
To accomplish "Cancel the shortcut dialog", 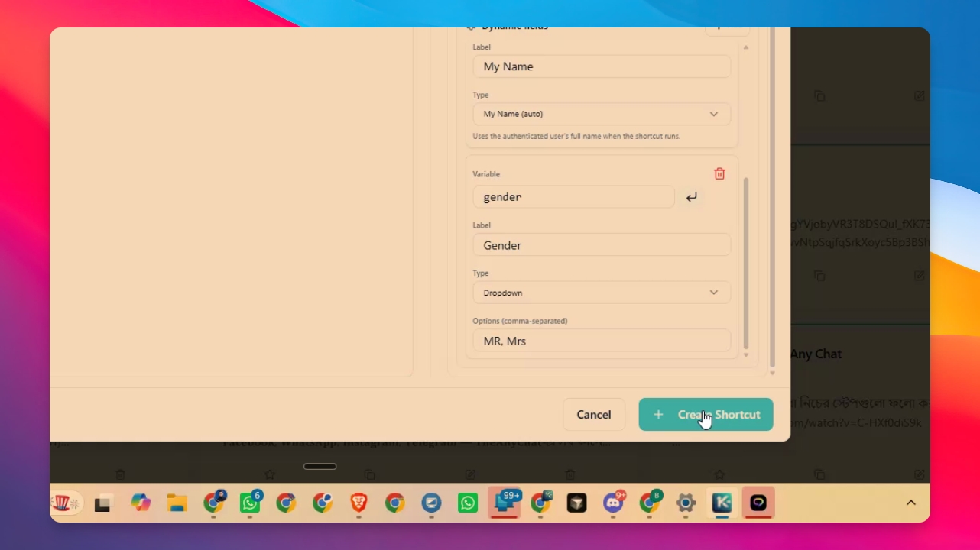I will pos(594,414).
